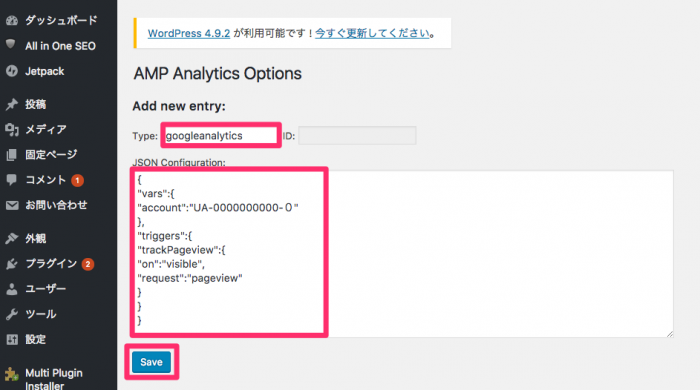Click the empty ID input field

(x=357, y=136)
